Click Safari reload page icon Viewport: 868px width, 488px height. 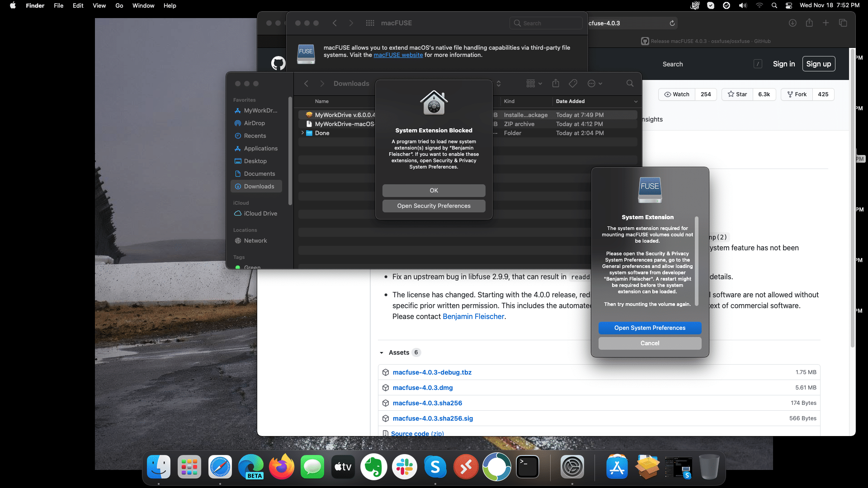point(672,23)
